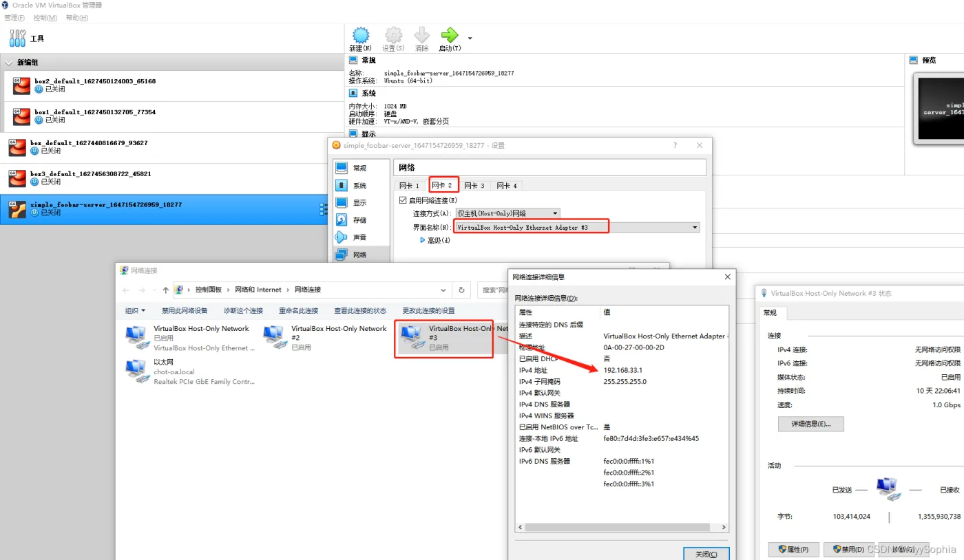Click the 清除 (Discard) toolbar icon
This screenshot has width=964, height=560.
point(422,39)
